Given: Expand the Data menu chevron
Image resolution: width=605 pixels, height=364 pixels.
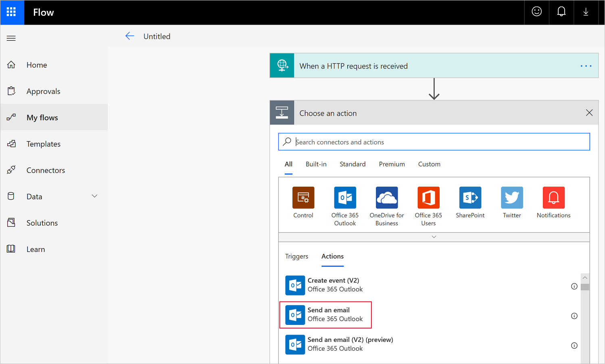Looking at the screenshot, I should (x=94, y=196).
